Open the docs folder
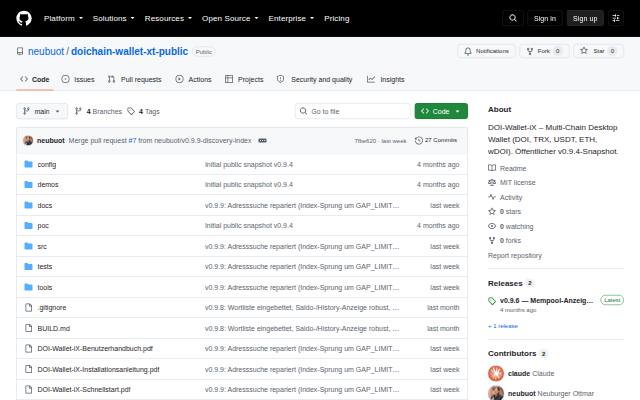 click(44, 205)
